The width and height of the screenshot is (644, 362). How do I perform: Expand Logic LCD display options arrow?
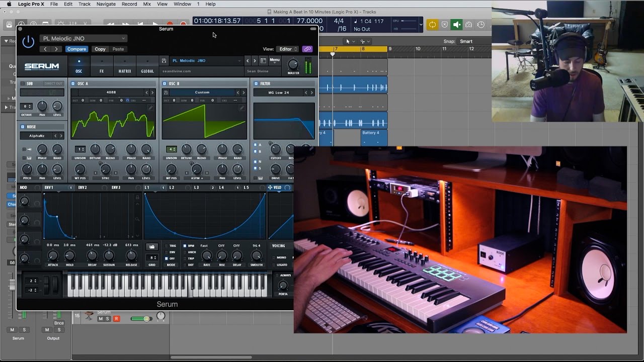(x=421, y=24)
